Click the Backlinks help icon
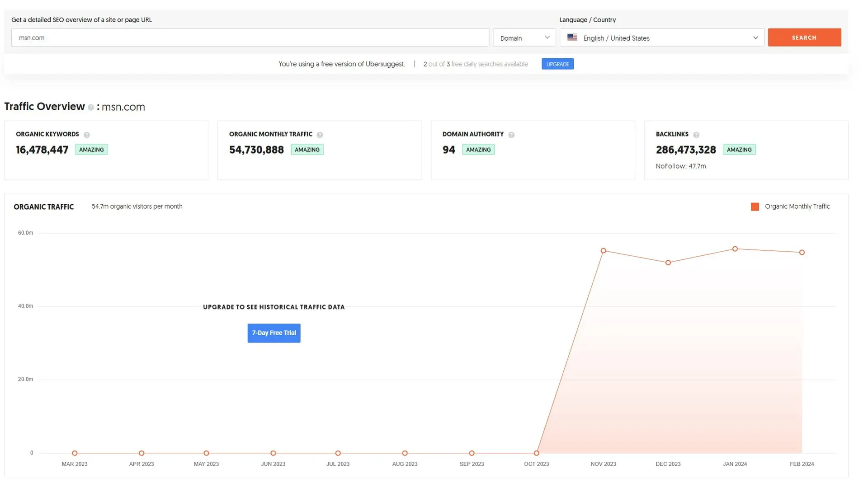This screenshot has width=868, height=488. (x=696, y=135)
